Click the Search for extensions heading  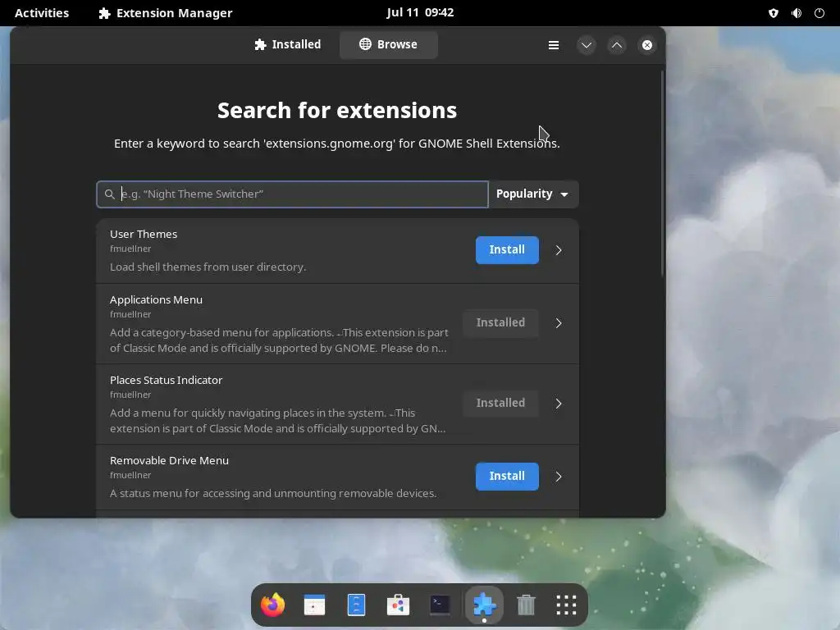pos(337,111)
